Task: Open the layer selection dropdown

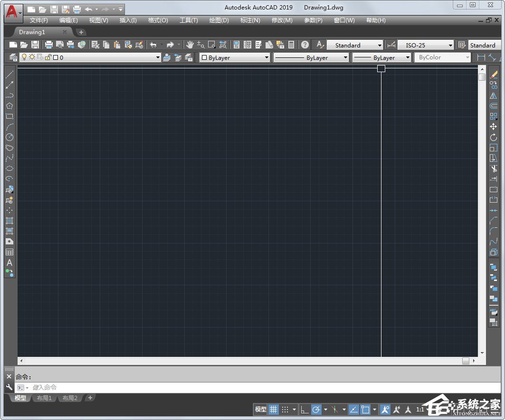Action: tap(158, 57)
